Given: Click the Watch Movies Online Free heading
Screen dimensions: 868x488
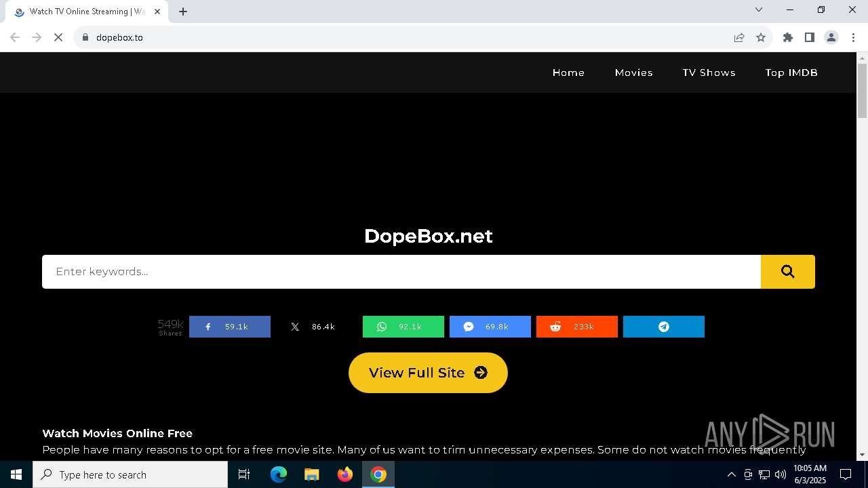Looking at the screenshot, I should pos(117,433).
